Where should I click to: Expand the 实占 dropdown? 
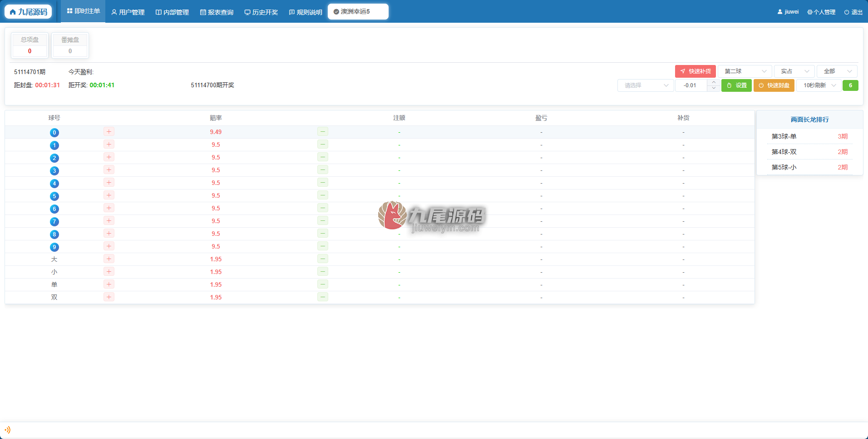pyautogui.click(x=794, y=71)
